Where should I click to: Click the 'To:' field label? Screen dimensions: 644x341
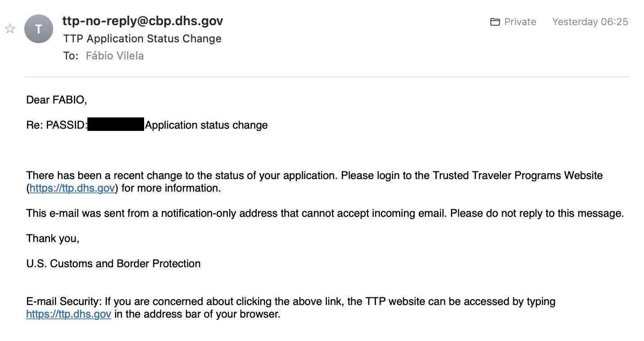(71, 56)
